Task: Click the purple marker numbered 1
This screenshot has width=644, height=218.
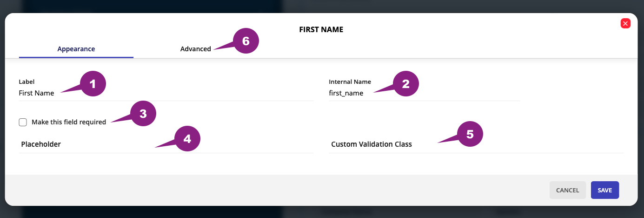Action: pos(93,84)
